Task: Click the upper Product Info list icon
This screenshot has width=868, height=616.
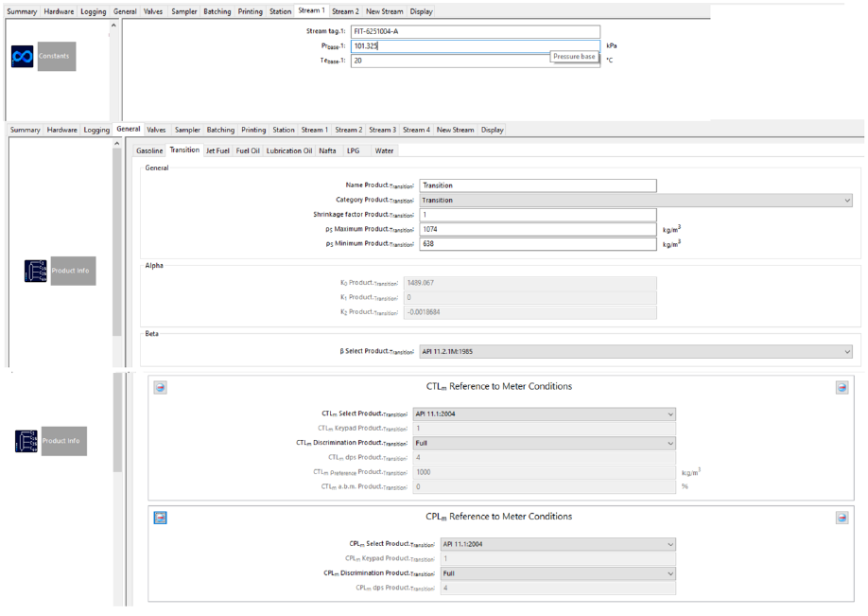Action: [35, 271]
